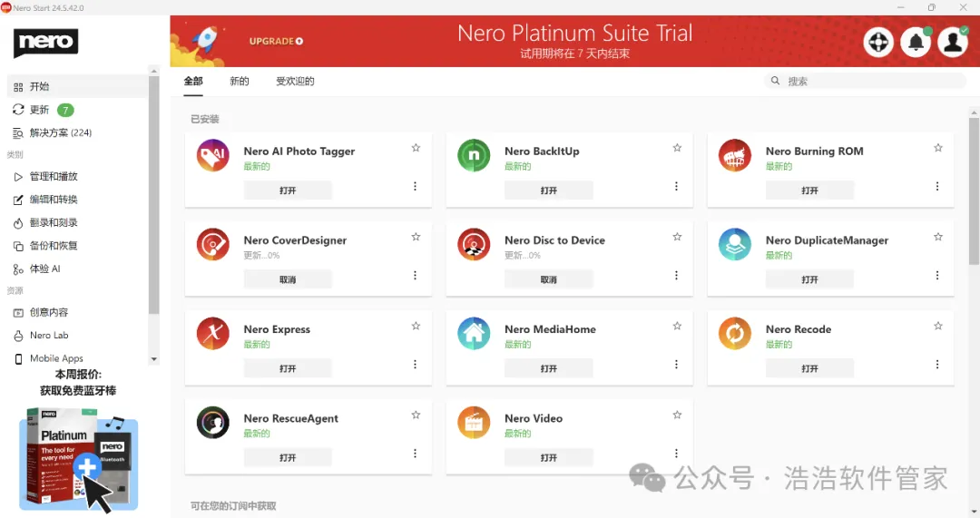980x518 pixels.
Task: Open more options menu for Nero MediaHome
Action: click(676, 365)
